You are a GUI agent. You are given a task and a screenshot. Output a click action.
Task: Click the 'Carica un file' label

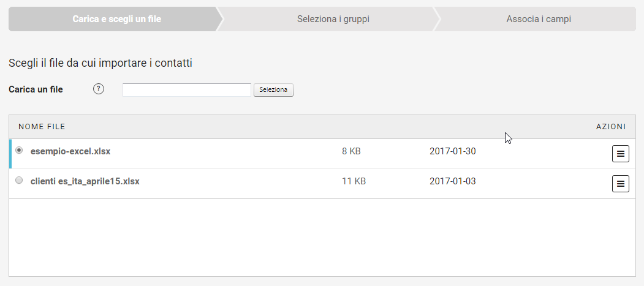36,89
